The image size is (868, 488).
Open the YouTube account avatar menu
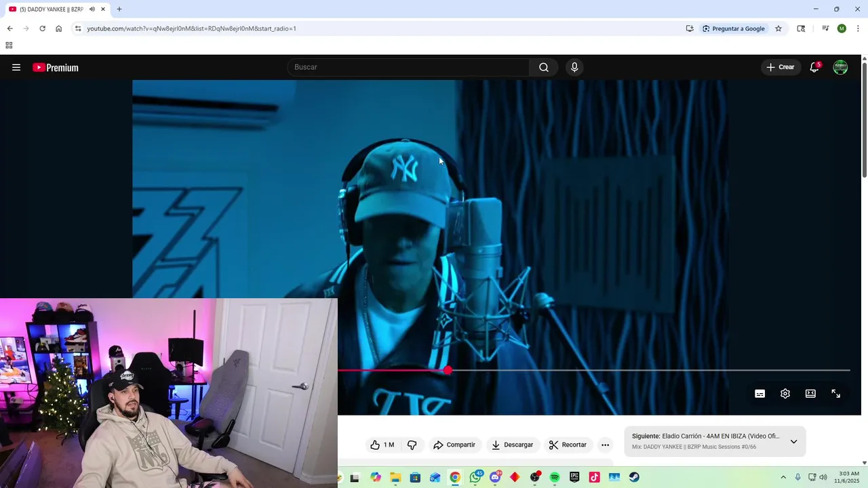(840, 67)
